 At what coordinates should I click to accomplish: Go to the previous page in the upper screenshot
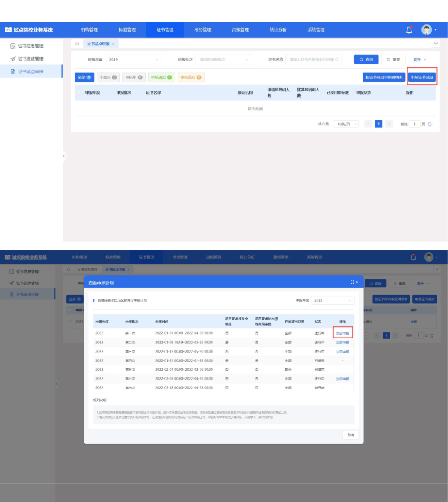click(368, 124)
